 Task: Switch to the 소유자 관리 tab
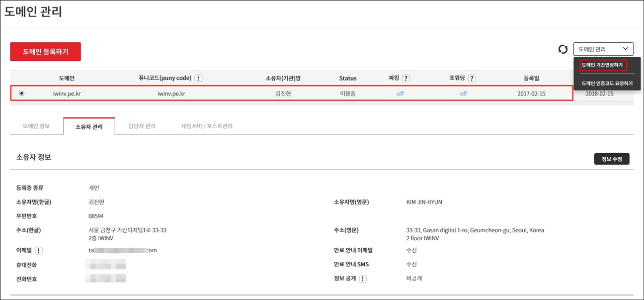[x=89, y=127]
